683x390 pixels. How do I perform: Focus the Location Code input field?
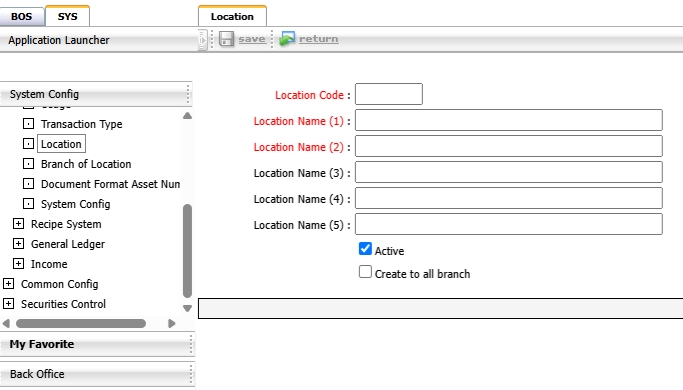click(389, 94)
